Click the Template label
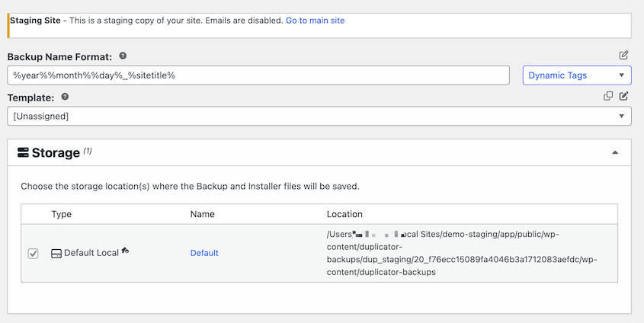 tap(30, 98)
